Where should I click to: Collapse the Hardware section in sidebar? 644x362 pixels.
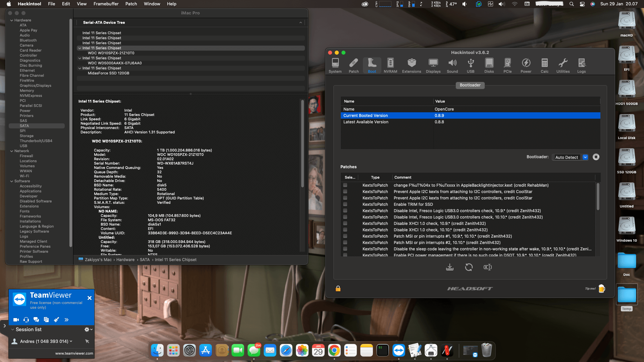coord(12,20)
